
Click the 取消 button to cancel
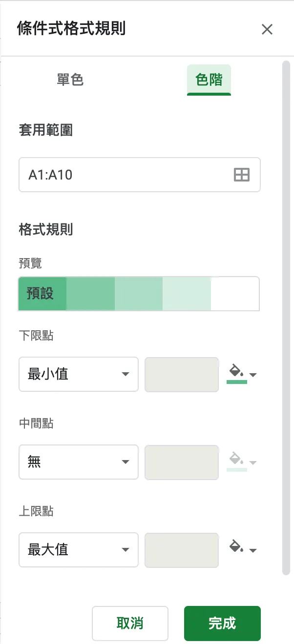(130, 624)
